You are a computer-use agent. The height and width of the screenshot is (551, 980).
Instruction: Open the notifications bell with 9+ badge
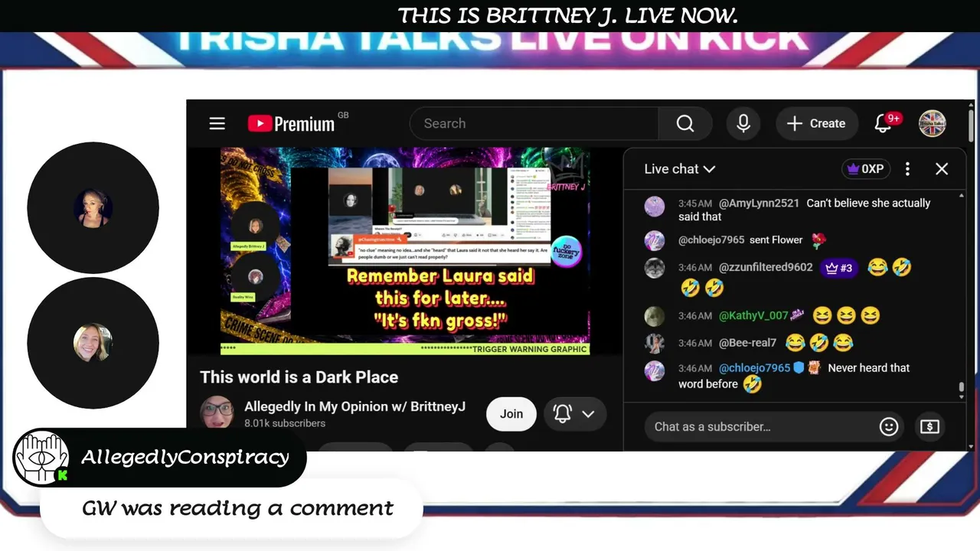point(884,123)
